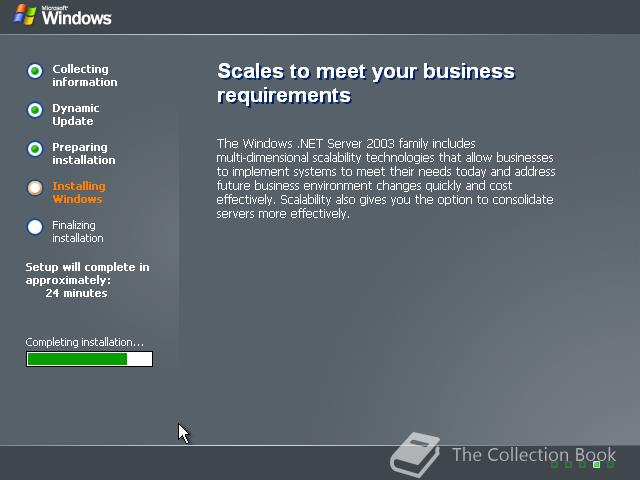Click the highlighted bright green slide indicator square
This screenshot has width=640, height=480.
pyautogui.click(x=596, y=464)
